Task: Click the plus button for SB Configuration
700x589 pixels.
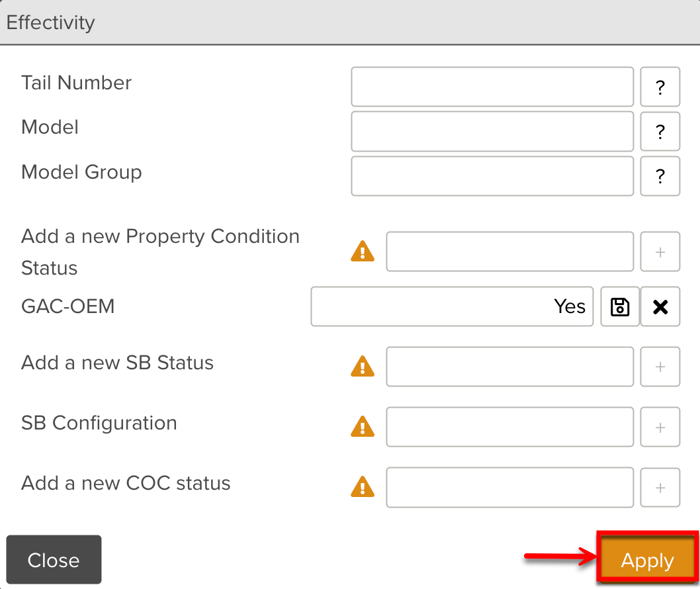Action: pos(660,428)
